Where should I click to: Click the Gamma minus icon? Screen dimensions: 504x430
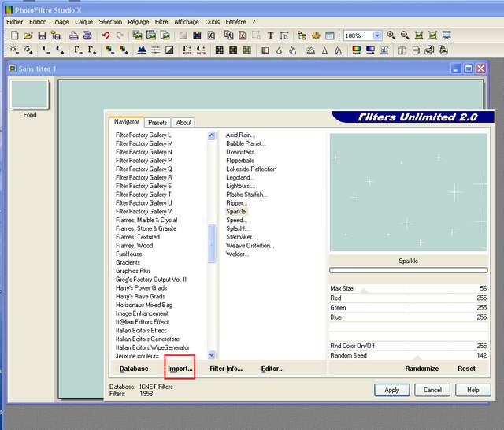(78, 50)
